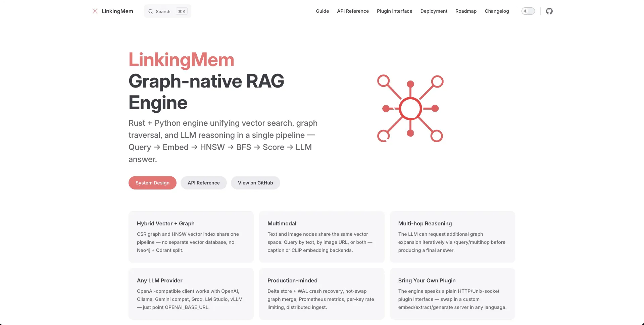Click the 'CSR graph and HNSW vector index' description
Viewport: 644px width, 325px height.
pyautogui.click(x=188, y=242)
